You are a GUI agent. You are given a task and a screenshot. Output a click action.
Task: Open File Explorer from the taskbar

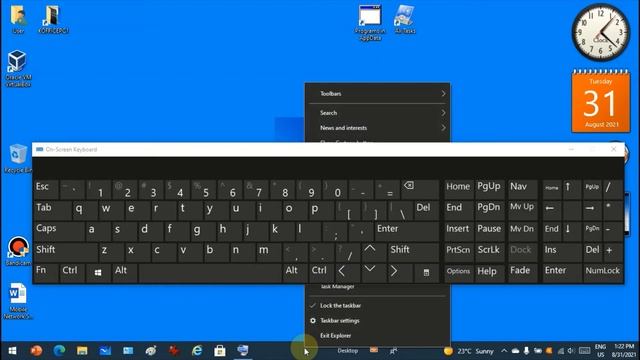pyautogui.click(x=82, y=351)
